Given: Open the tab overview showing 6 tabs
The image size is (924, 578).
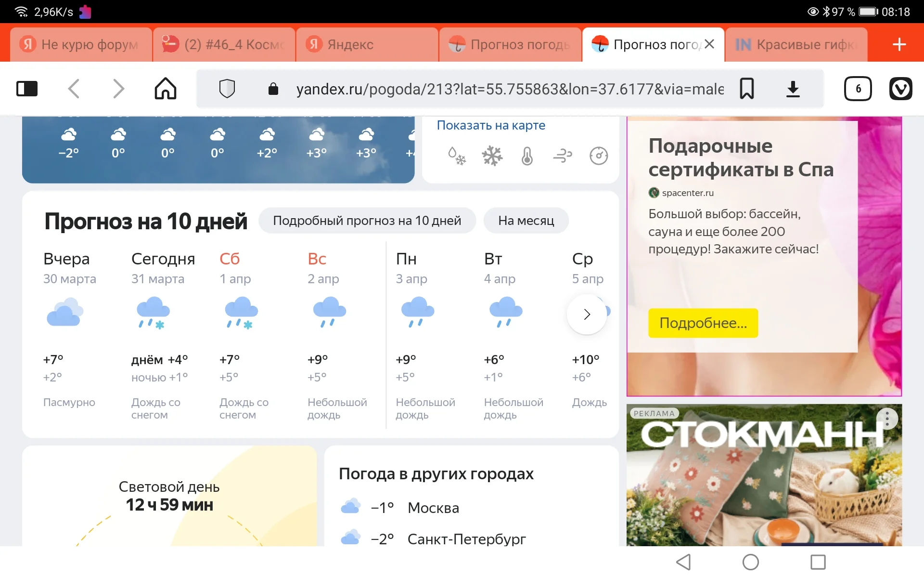Looking at the screenshot, I should [859, 89].
